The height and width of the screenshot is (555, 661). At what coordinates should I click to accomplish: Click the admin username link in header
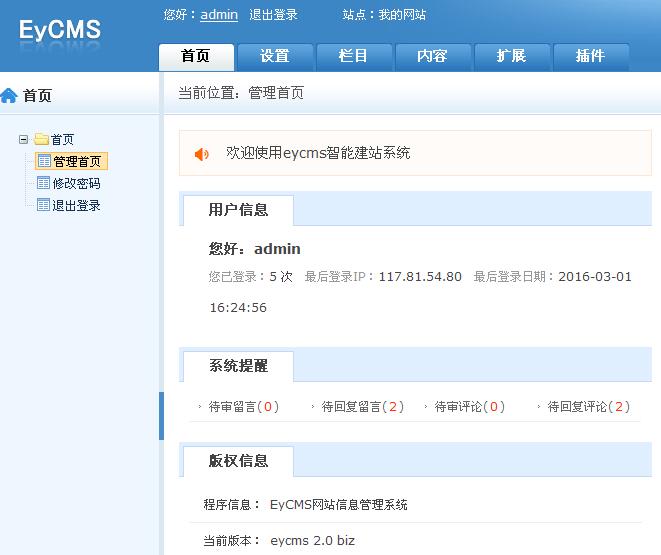219,15
